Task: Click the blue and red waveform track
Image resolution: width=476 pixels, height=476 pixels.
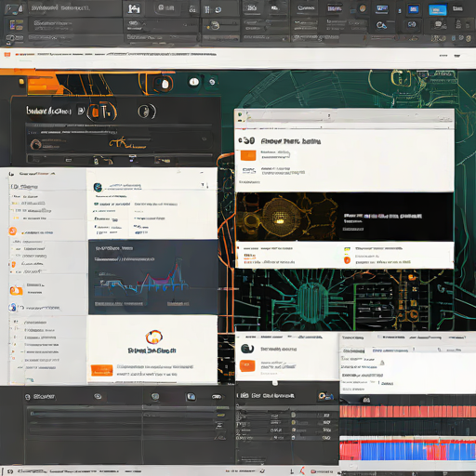Action: pos(407,450)
